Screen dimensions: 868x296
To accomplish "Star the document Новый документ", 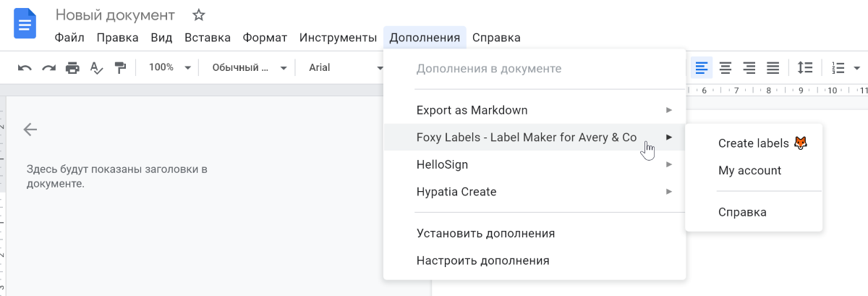I will pos(199,15).
